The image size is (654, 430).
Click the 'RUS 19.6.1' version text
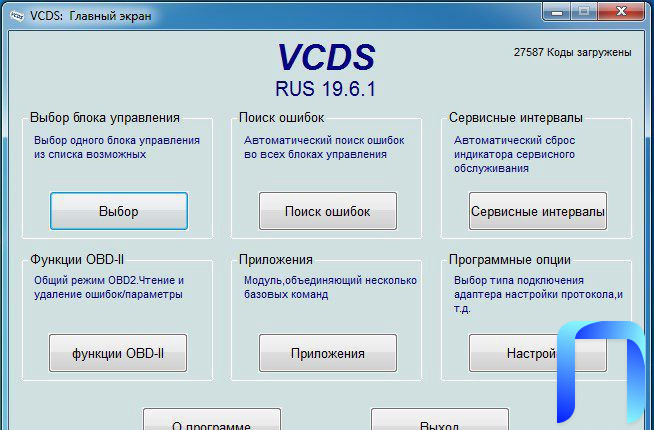tap(326, 89)
